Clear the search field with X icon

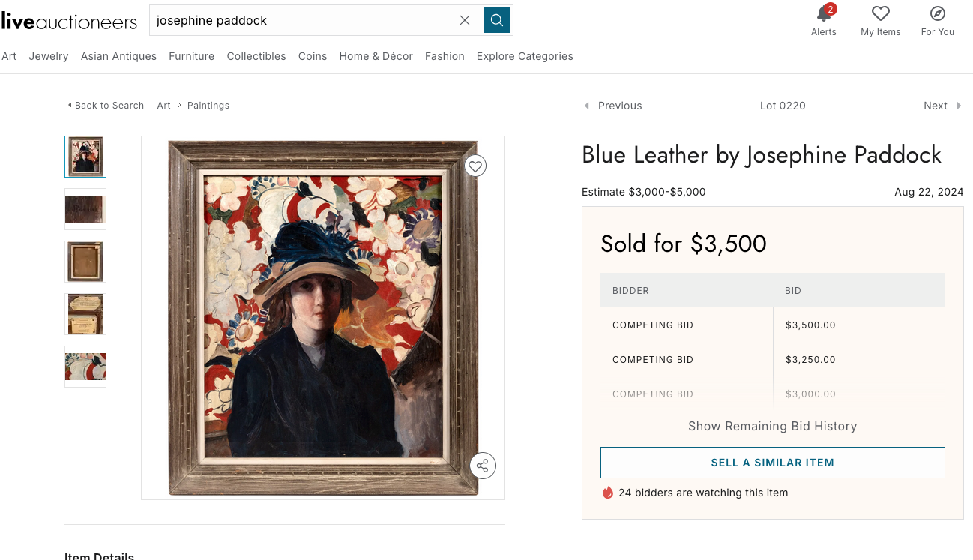(x=465, y=20)
